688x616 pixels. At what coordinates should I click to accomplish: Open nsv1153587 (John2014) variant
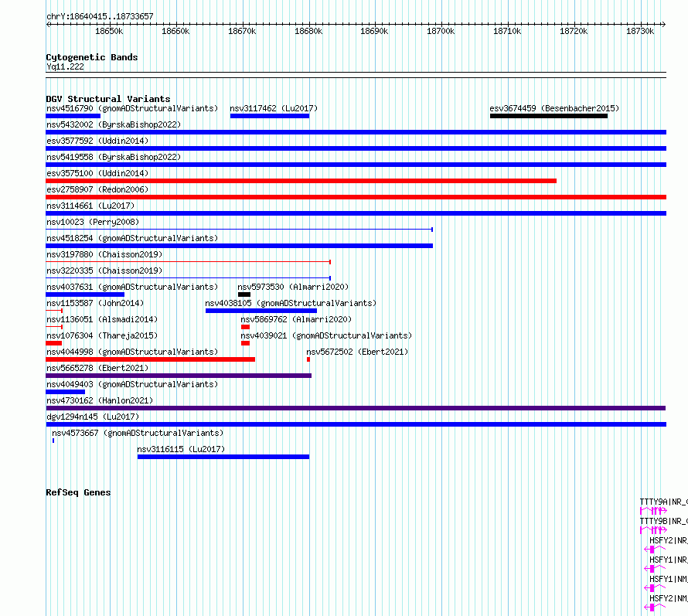click(x=95, y=303)
